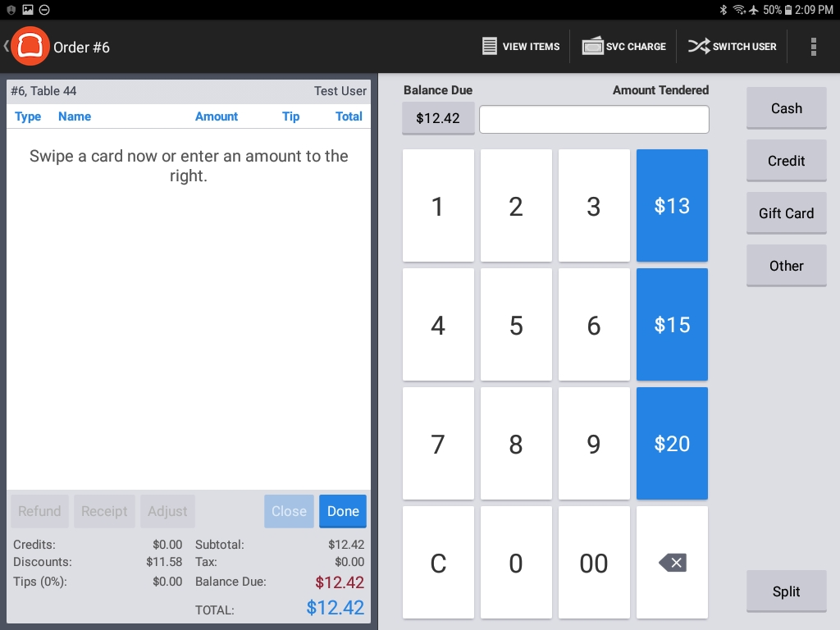This screenshot has height=630, width=840.
Task: Choose the $20 quick cash amount
Action: tap(672, 444)
